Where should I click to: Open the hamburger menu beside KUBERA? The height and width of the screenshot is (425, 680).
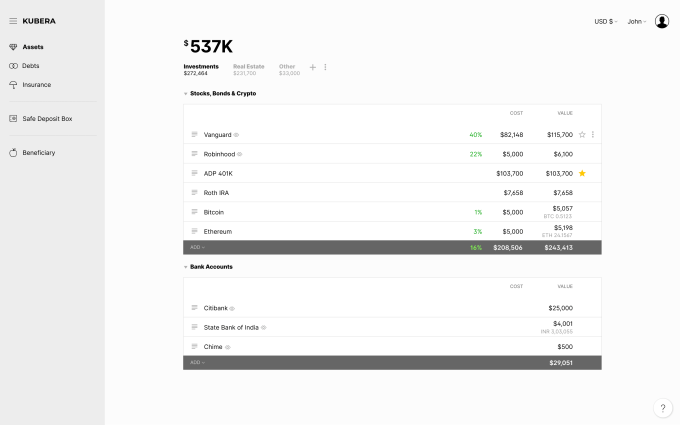(13, 21)
